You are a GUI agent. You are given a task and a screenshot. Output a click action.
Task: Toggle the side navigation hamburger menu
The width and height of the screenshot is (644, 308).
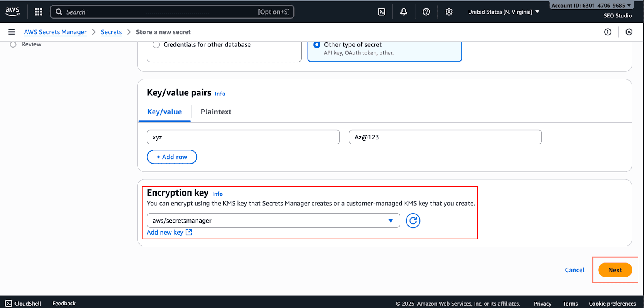click(x=12, y=32)
